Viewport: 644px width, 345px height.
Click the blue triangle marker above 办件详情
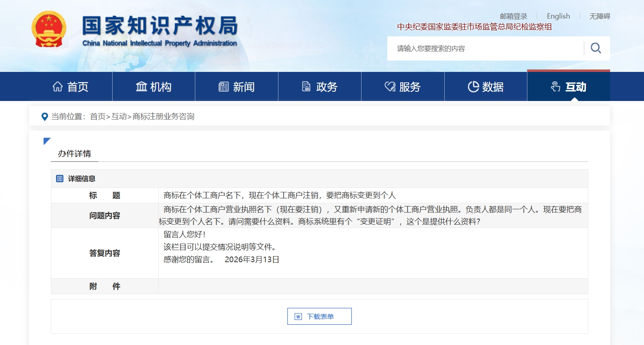[x=47, y=141]
